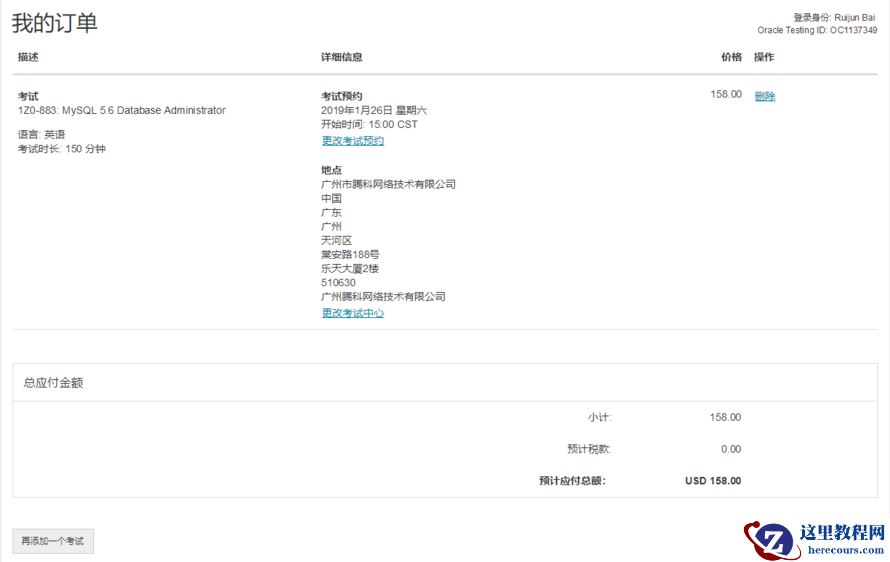Select the 描述 column header
The height and width of the screenshot is (562, 890).
pyautogui.click(x=28, y=57)
